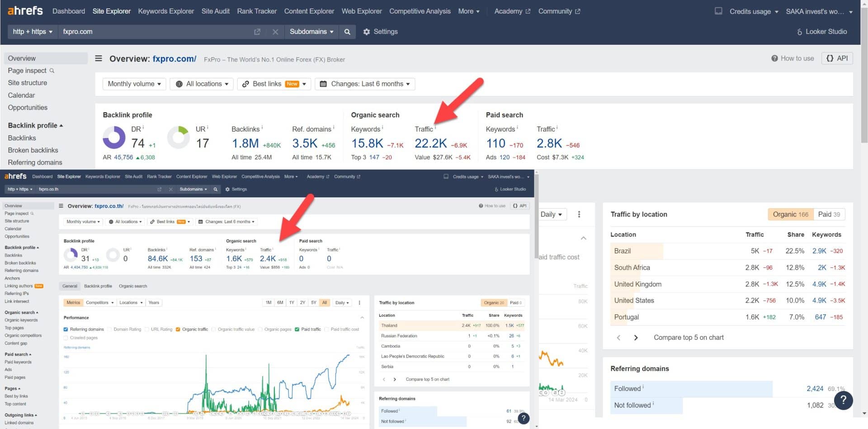Open Broken backlinks in fxpro.com sidebar
Image resolution: width=868 pixels, height=429 pixels.
33,150
